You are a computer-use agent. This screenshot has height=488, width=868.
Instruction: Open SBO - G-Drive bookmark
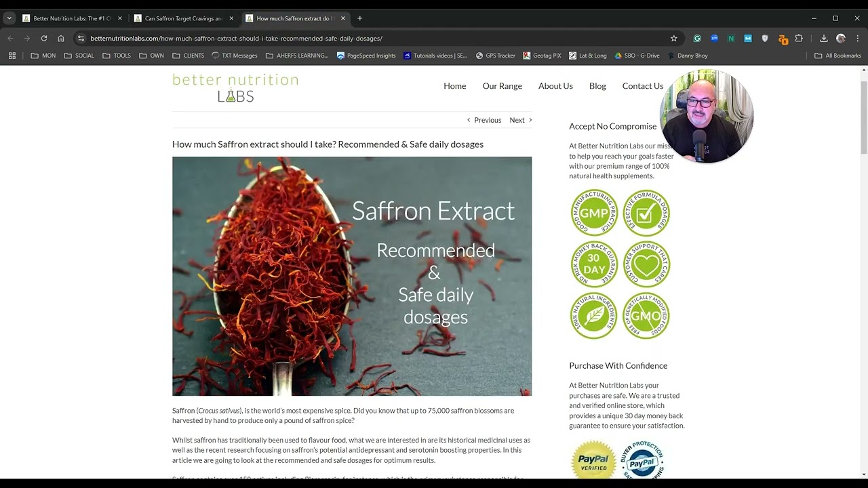(637, 56)
